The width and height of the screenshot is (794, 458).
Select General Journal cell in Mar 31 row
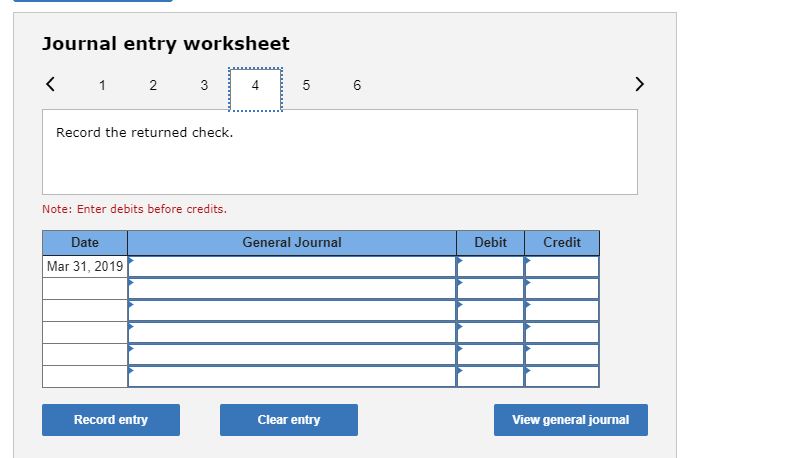click(292, 266)
